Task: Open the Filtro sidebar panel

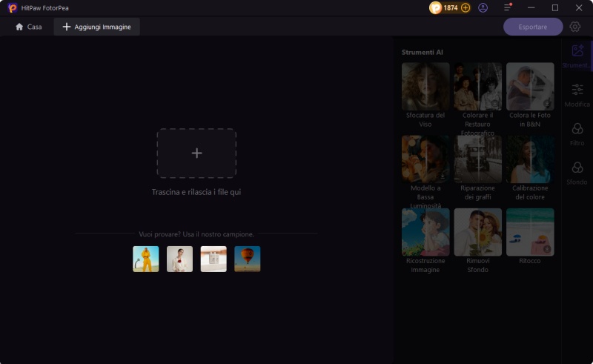Action: click(x=577, y=133)
